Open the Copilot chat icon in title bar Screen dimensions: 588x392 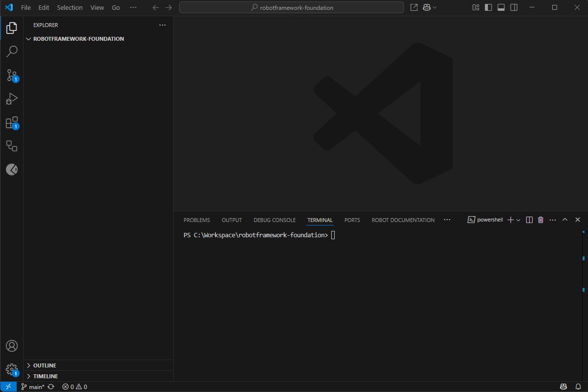tap(427, 7)
